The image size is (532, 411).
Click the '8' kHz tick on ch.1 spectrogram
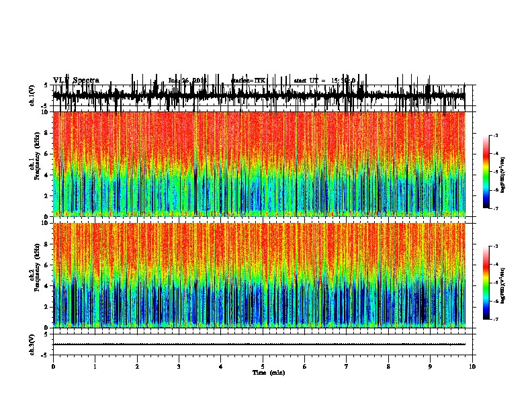[46, 133]
